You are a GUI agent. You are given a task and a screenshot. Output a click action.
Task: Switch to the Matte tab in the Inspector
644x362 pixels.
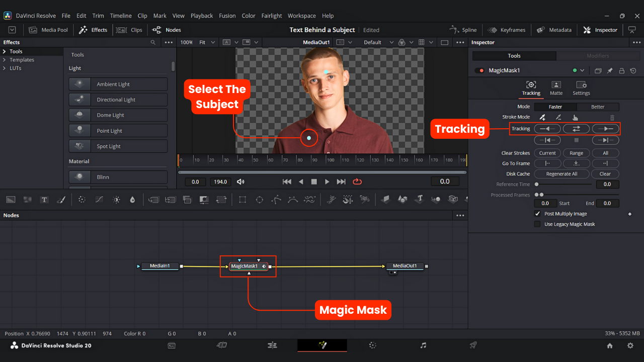point(556,88)
